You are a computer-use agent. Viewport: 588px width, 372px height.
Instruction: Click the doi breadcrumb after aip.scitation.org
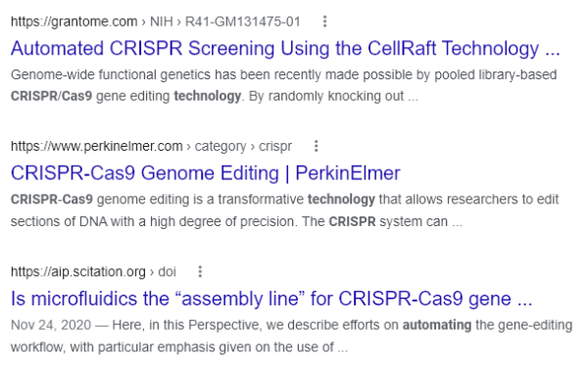[167, 271]
